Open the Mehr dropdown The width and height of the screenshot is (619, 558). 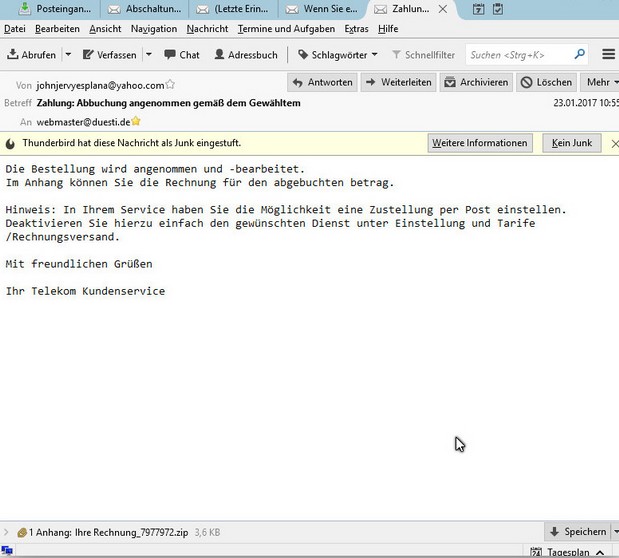click(x=600, y=82)
